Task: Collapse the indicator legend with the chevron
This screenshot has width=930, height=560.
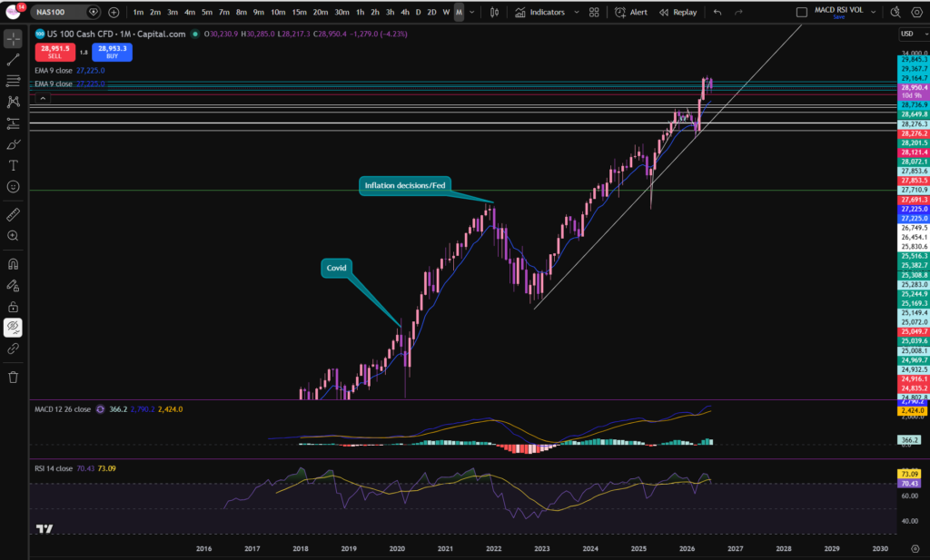Action: coord(43,98)
